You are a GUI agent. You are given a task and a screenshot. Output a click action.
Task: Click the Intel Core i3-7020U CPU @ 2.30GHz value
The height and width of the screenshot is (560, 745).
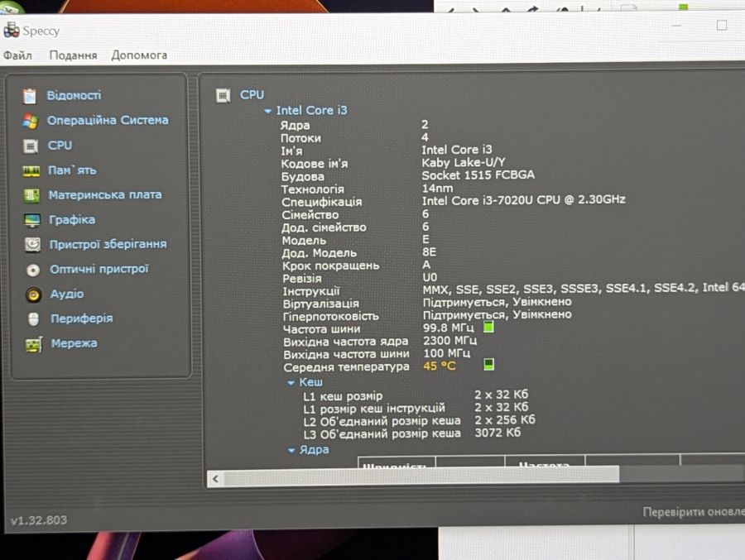[x=524, y=200]
